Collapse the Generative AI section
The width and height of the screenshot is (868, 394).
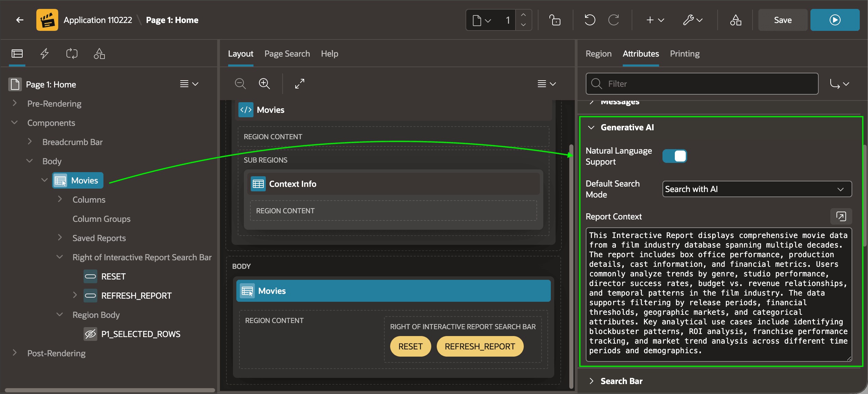point(591,128)
